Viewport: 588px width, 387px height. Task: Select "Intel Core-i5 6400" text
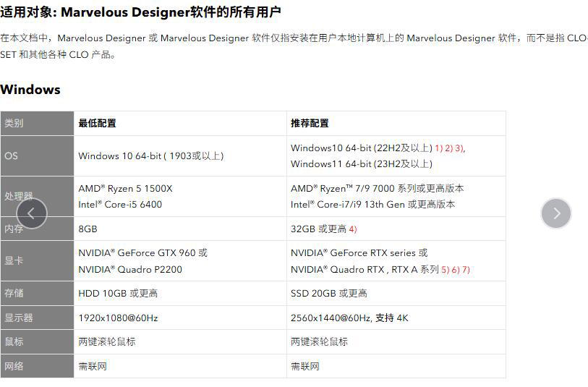point(120,205)
